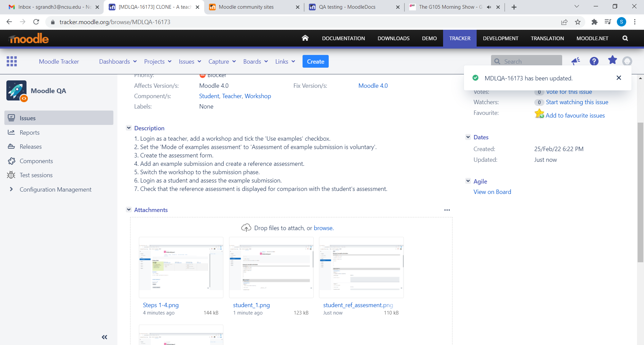This screenshot has height=345, width=644.
Task: Collapse the Agile section
Action: (x=468, y=181)
